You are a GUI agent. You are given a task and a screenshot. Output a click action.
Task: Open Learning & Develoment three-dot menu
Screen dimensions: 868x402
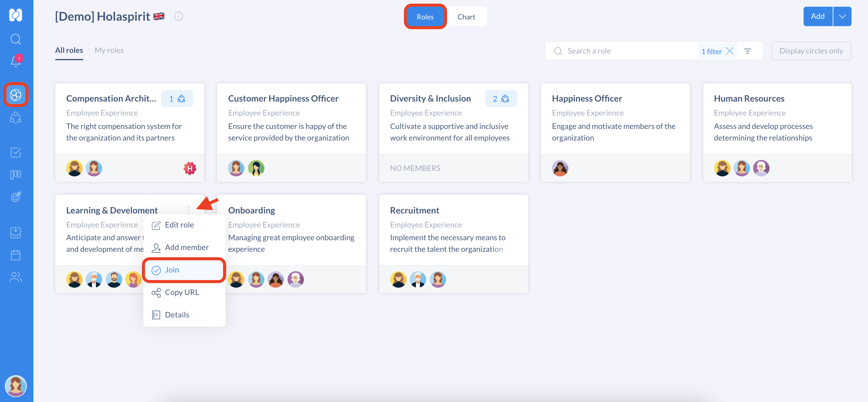pyautogui.click(x=189, y=210)
